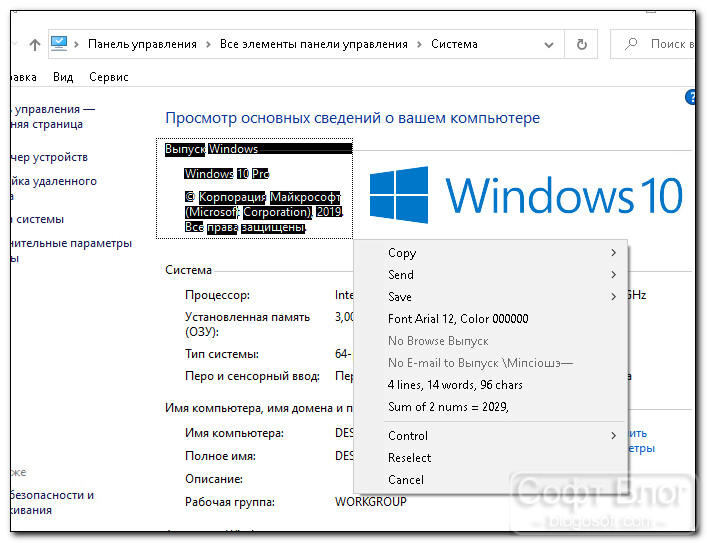Click the Полное имя: label

point(220,456)
